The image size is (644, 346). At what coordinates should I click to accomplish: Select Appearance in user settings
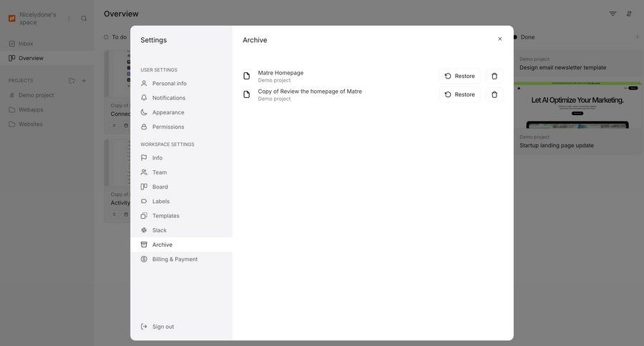[x=168, y=112]
